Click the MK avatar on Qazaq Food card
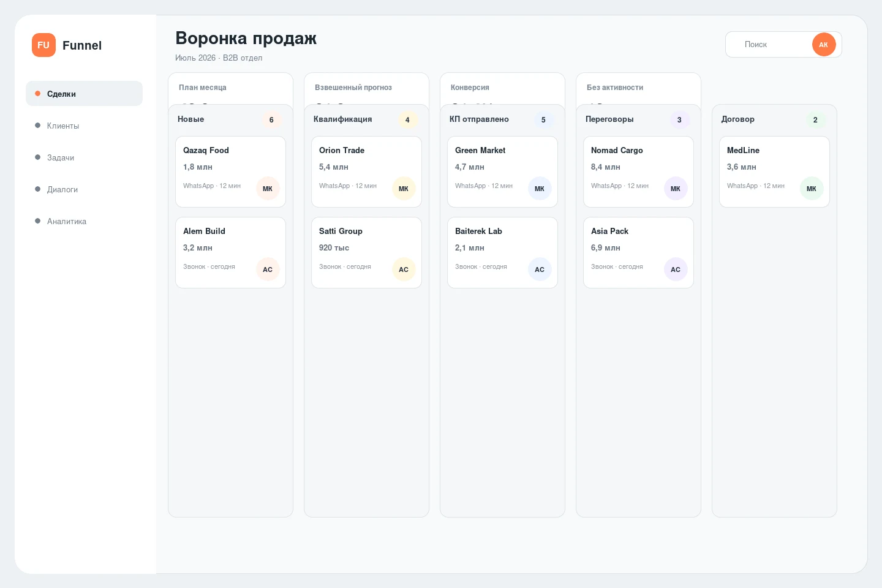 click(268, 189)
